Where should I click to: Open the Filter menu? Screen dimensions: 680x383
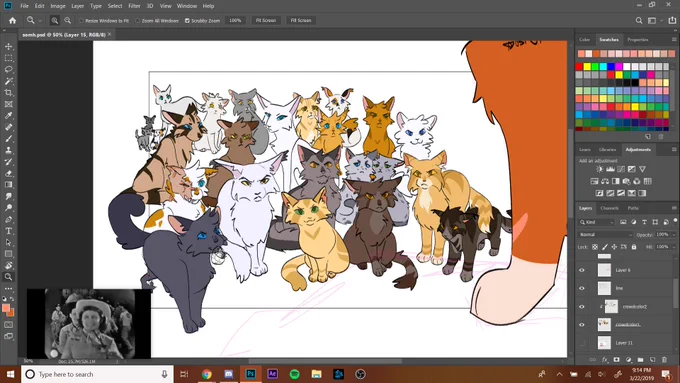(134, 6)
